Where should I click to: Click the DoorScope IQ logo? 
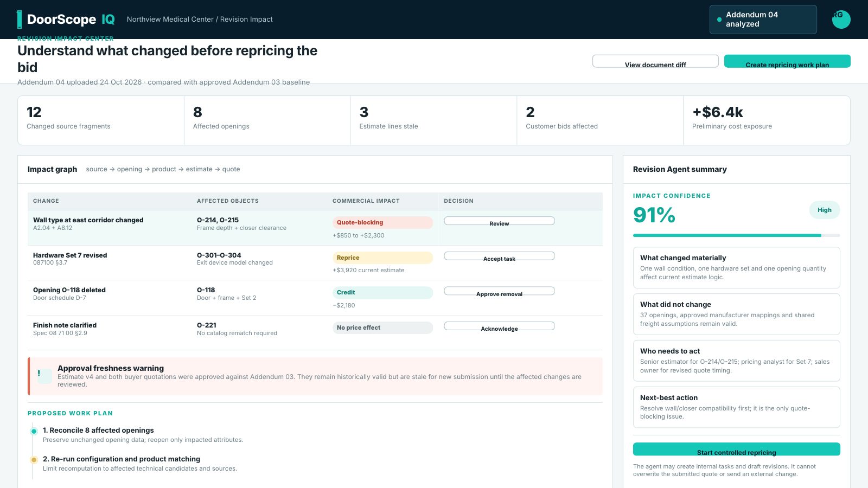66,20
